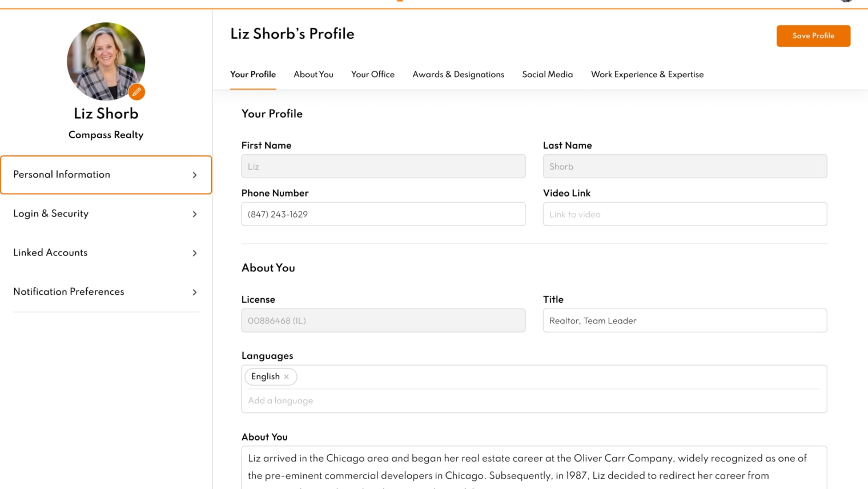The height and width of the screenshot is (489, 868).
Task: Expand the Personal Information chevron arrow
Action: 195,175
